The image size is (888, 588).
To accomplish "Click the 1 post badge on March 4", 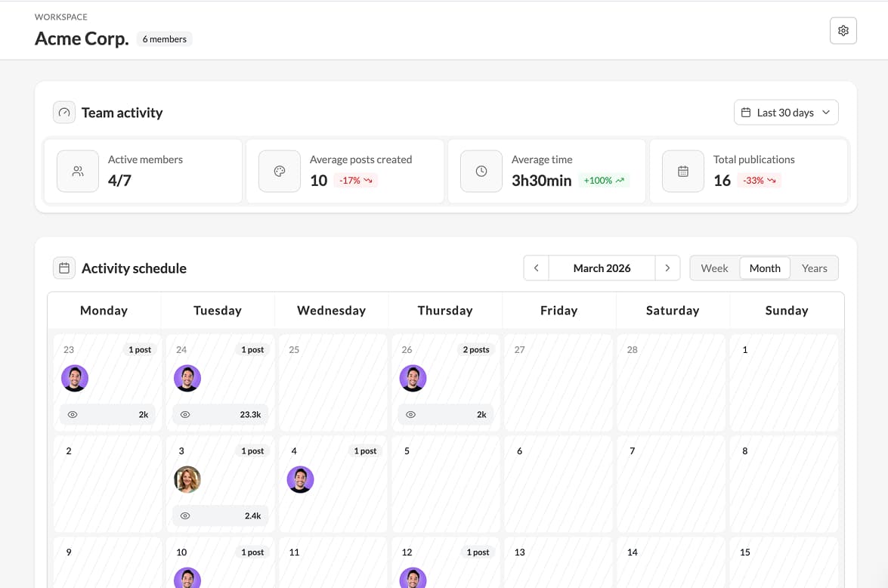I will pyautogui.click(x=365, y=451).
